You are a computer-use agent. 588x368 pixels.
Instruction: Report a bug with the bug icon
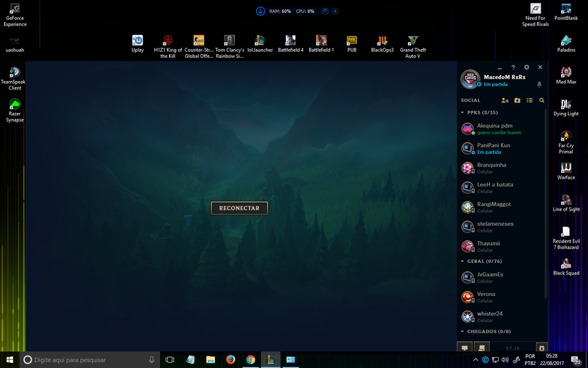pyautogui.click(x=541, y=348)
